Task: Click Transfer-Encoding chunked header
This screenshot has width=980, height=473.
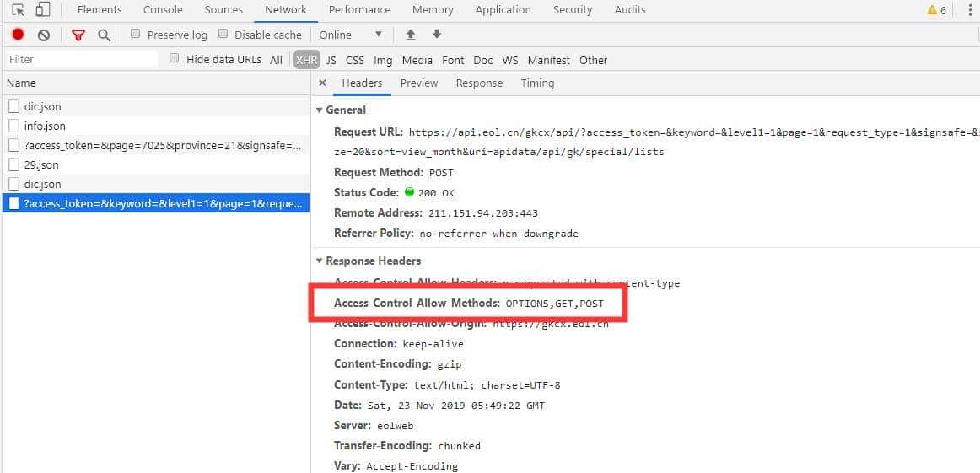Action: click(x=407, y=446)
